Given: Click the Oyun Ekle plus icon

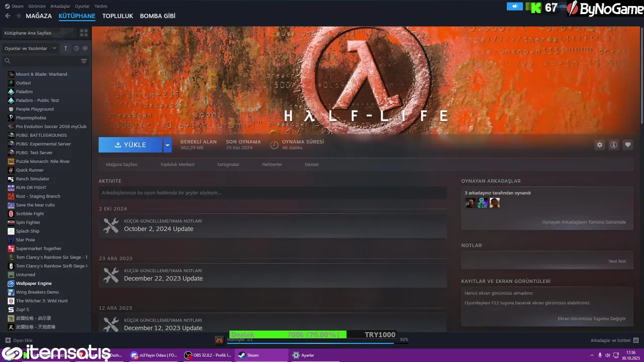Looking at the screenshot, I should tap(8, 340).
